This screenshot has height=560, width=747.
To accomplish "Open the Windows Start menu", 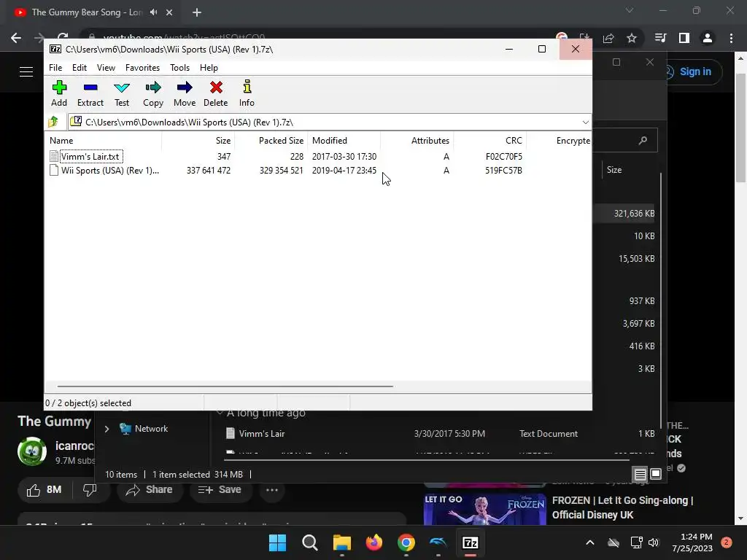I will click(277, 542).
